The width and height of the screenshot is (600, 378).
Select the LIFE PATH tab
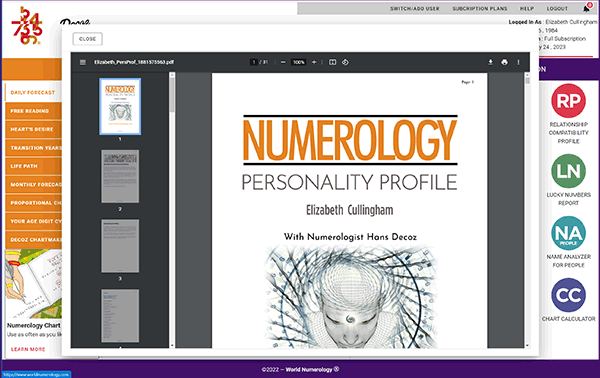pyautogui.click(x=33, y=166)
